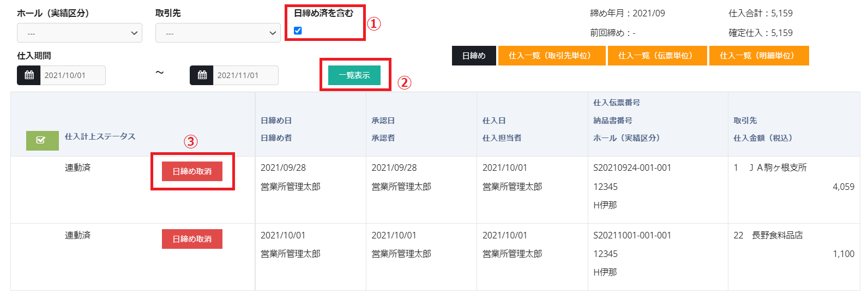Open 仕入一覧（取引先単位） list
Image resolution: width=868 pixels, height=299 pixels.
(x=551, y=56)
